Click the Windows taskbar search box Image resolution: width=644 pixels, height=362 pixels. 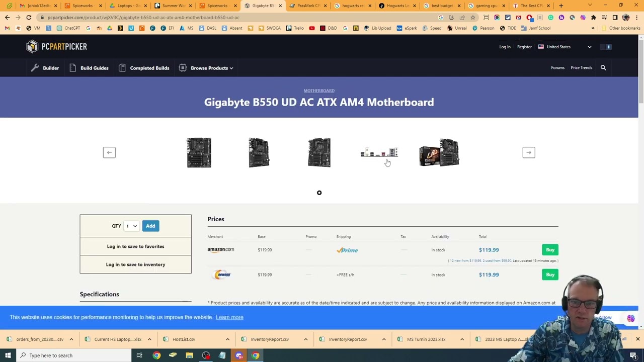(73, 355)
